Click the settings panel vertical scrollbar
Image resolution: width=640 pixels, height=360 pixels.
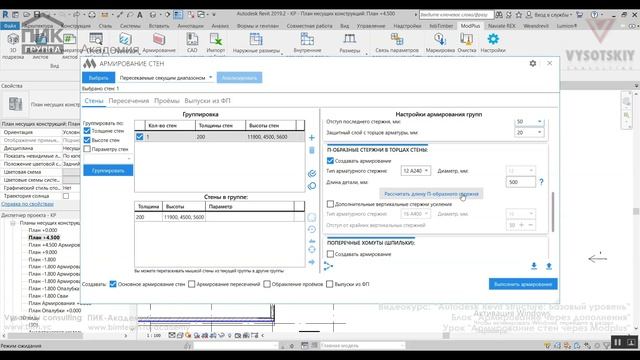[x=553, y=211]
